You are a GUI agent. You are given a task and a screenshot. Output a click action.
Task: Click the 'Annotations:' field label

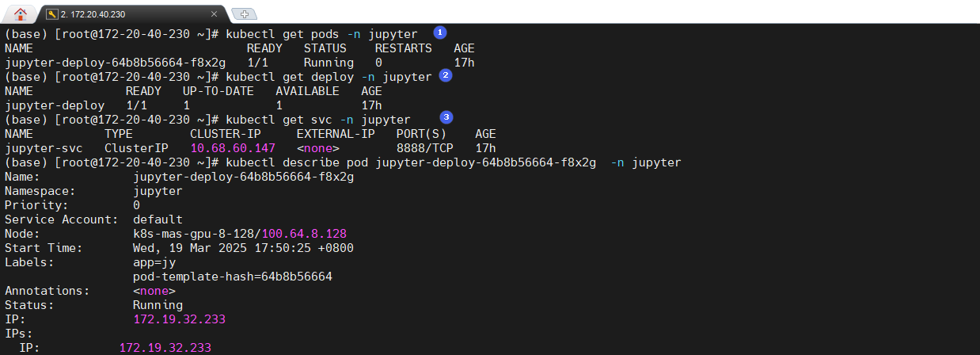tap(47, 291)
